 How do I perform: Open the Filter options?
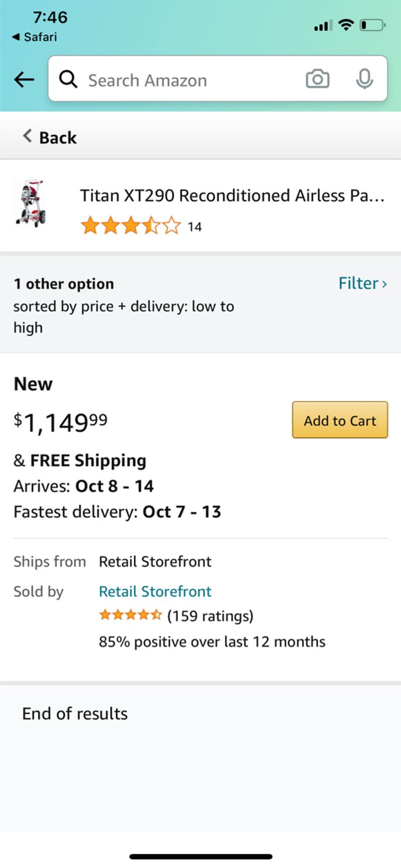[362, 283]
